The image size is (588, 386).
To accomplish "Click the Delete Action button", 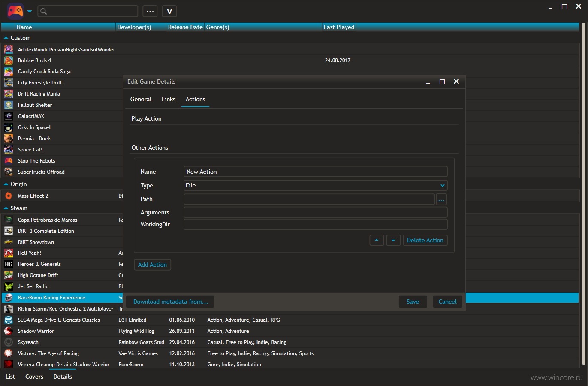I will 425,240.
